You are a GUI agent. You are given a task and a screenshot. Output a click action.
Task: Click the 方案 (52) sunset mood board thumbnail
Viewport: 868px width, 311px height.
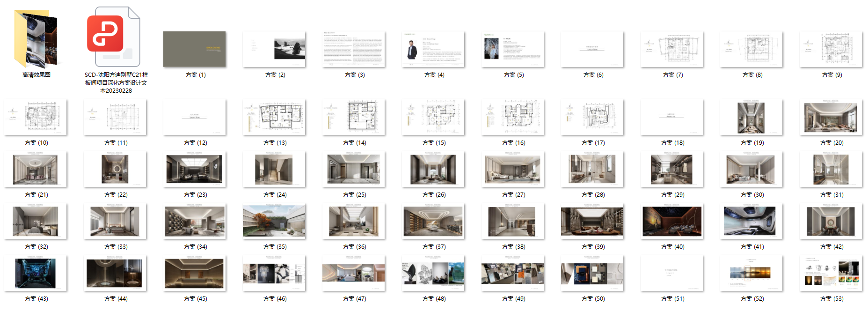coord(751,273)
